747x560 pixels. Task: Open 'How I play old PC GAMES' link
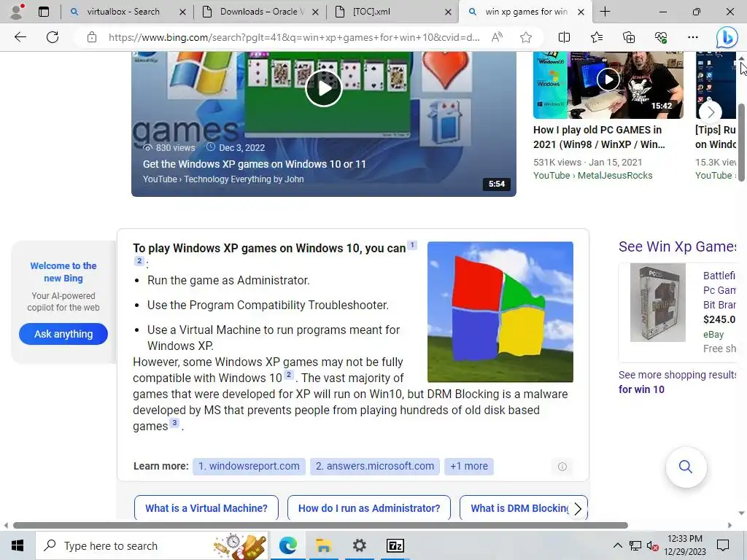point(600,137)
